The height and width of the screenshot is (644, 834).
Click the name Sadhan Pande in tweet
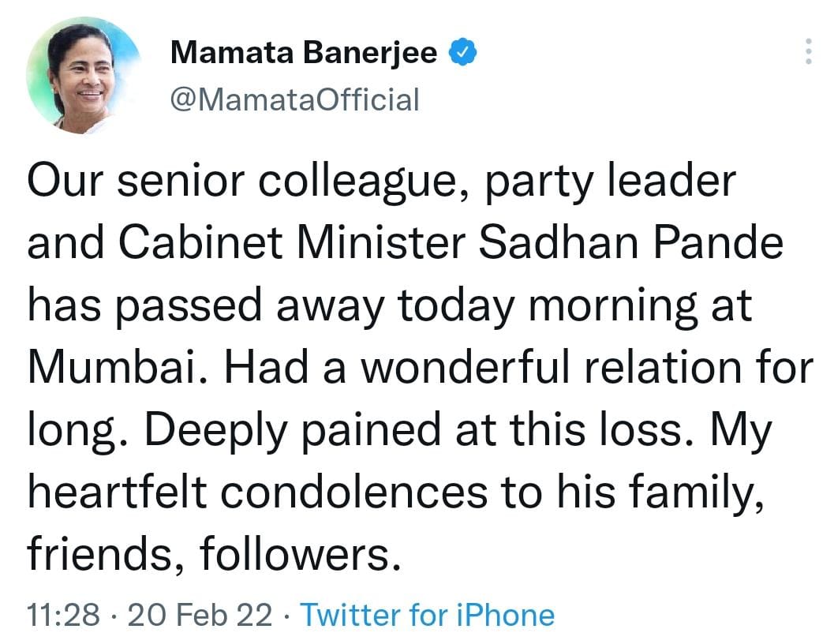(630, 243)
